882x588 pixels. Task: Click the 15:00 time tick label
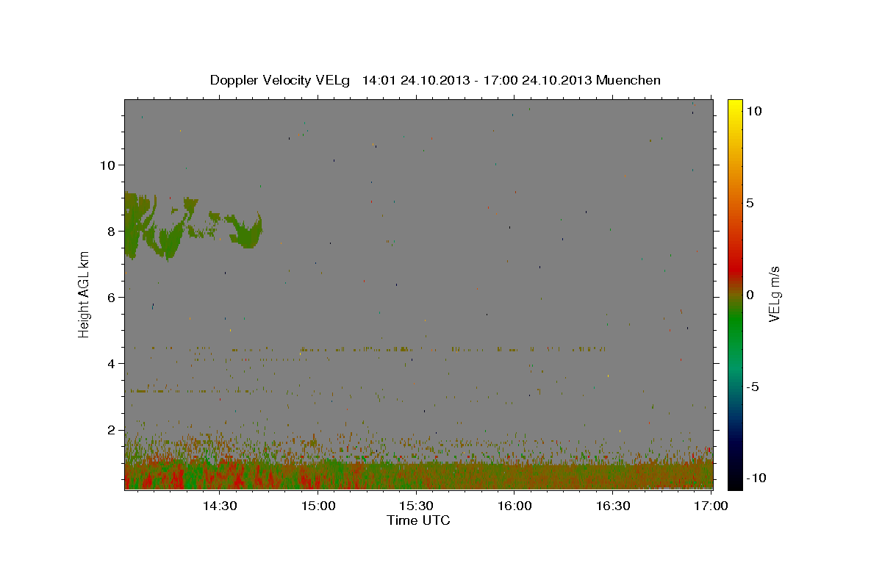[x=318, y=506]
